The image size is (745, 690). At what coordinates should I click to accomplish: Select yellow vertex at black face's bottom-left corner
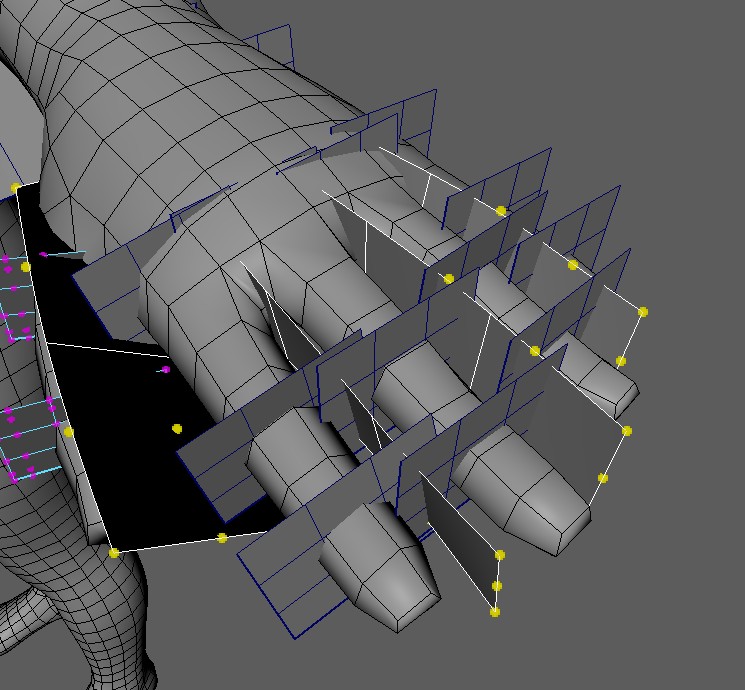(114, 552)
